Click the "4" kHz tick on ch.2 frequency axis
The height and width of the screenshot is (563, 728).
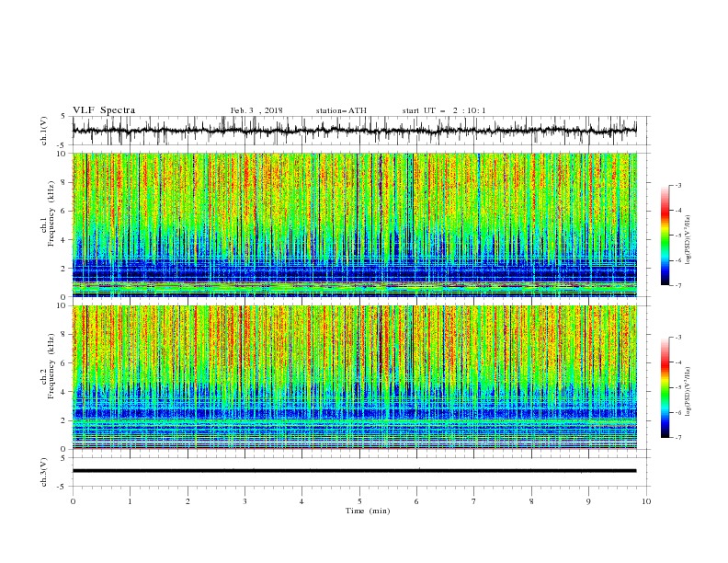64,392
